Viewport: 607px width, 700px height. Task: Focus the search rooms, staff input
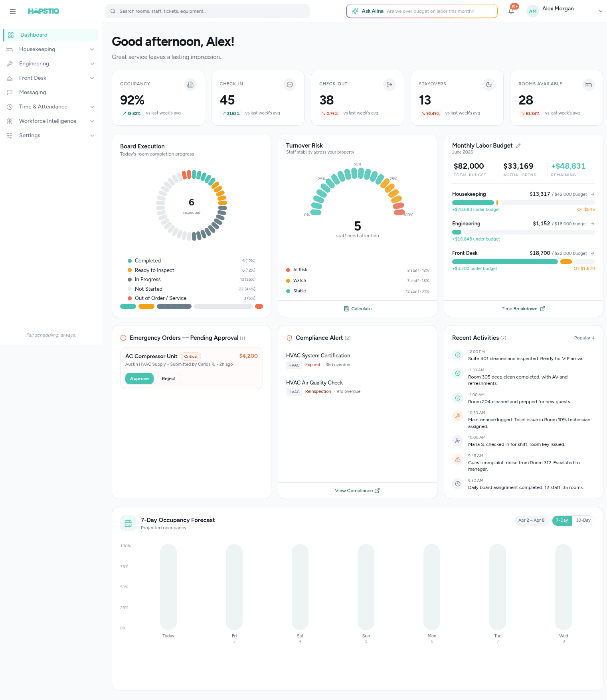208,11
